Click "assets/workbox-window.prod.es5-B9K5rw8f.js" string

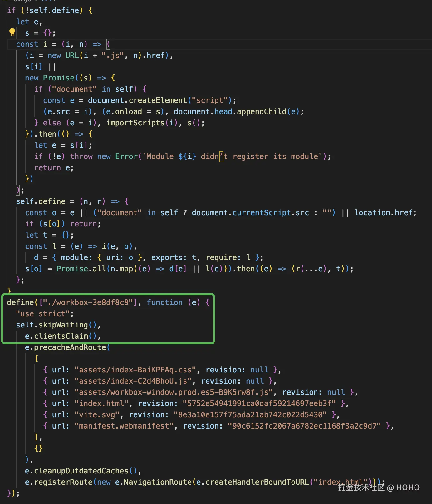click(x=174, y=392)
